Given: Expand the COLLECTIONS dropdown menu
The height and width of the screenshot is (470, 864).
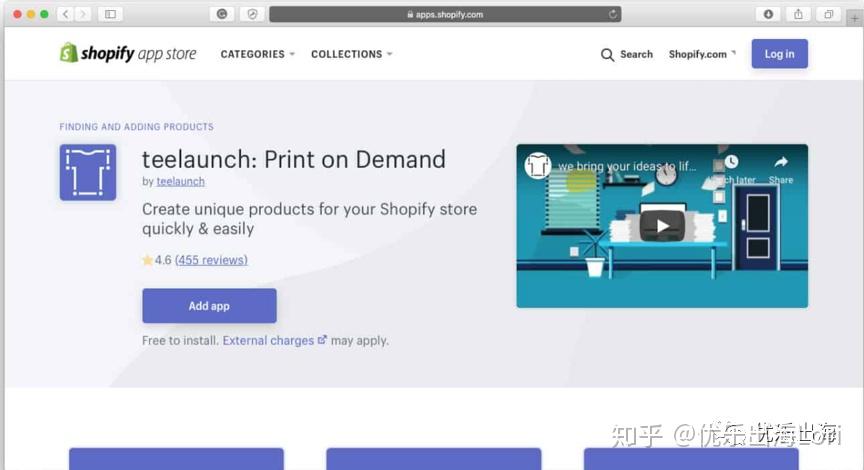Looking at the screenshot, I should (x=352, y=54).
